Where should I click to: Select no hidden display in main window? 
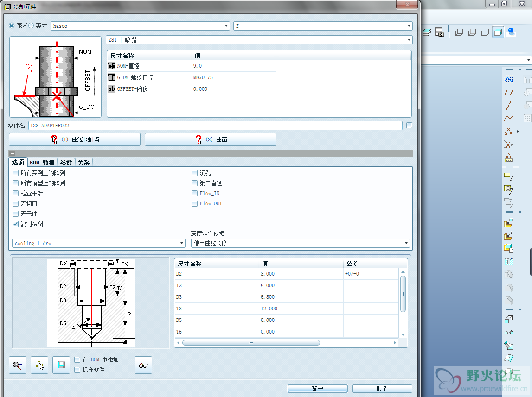coord(485,32)
